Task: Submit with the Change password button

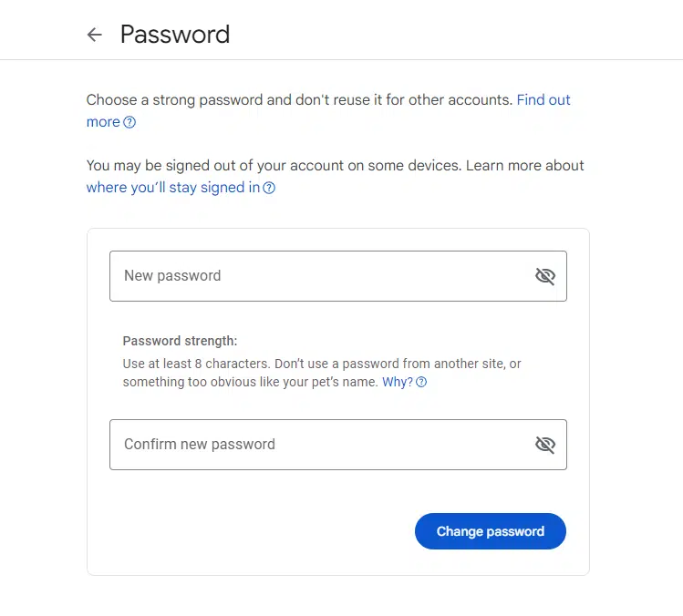Action: [491, 531]
